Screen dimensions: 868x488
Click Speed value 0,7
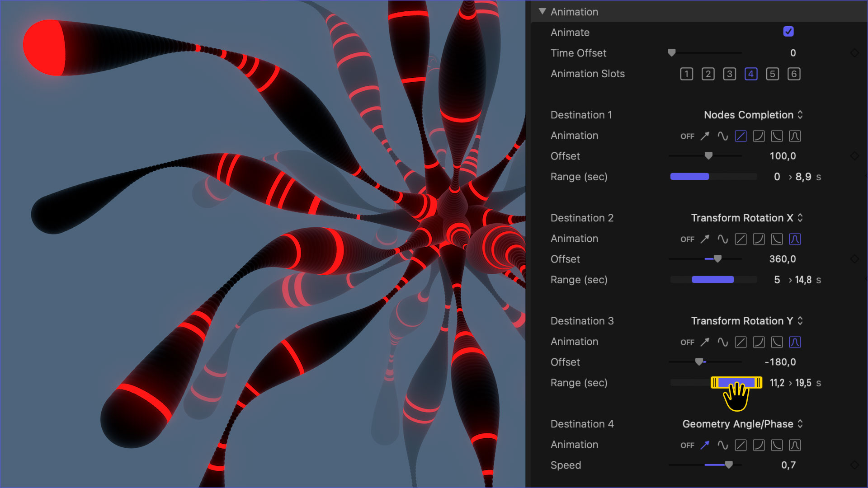click(x=788, y=465)
